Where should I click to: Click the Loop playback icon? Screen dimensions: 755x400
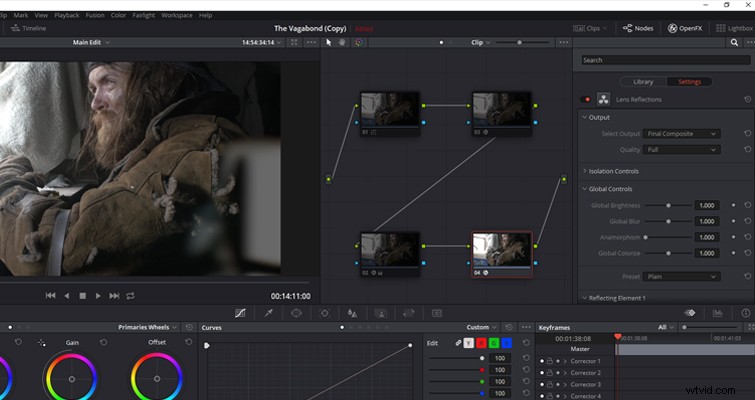[x=130, y=296]
